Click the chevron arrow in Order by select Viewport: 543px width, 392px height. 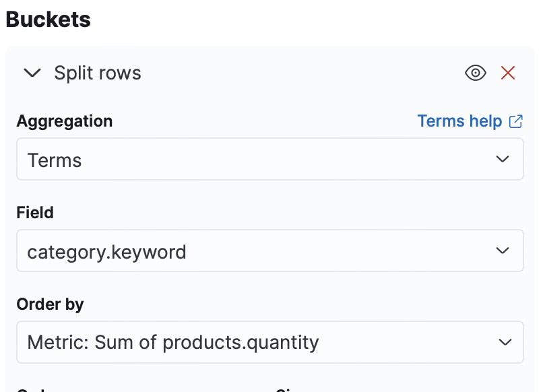[x=505, y=342]
